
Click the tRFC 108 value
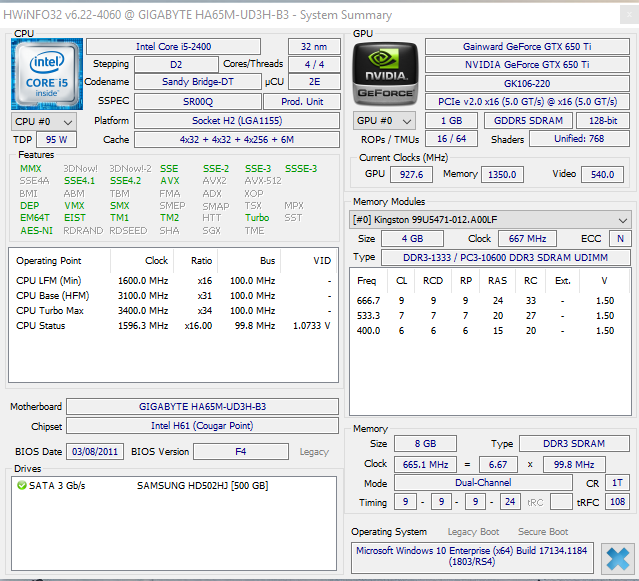point(617,502)
